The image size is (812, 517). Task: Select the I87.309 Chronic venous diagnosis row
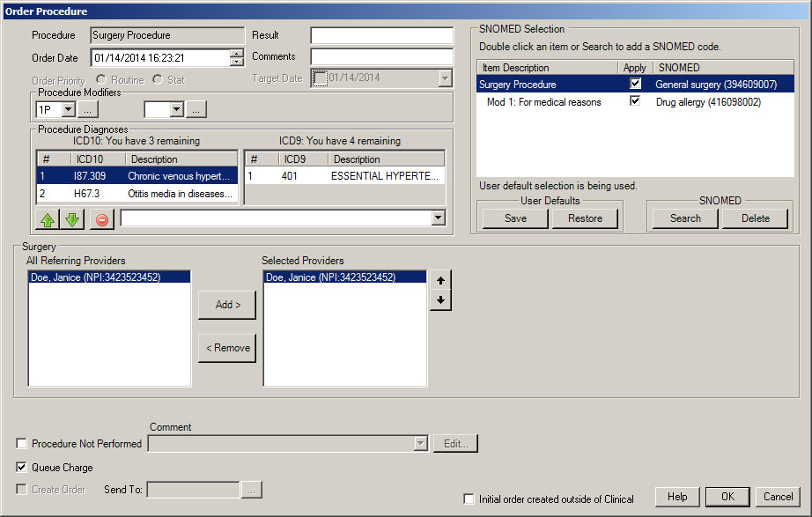[137, 176]
